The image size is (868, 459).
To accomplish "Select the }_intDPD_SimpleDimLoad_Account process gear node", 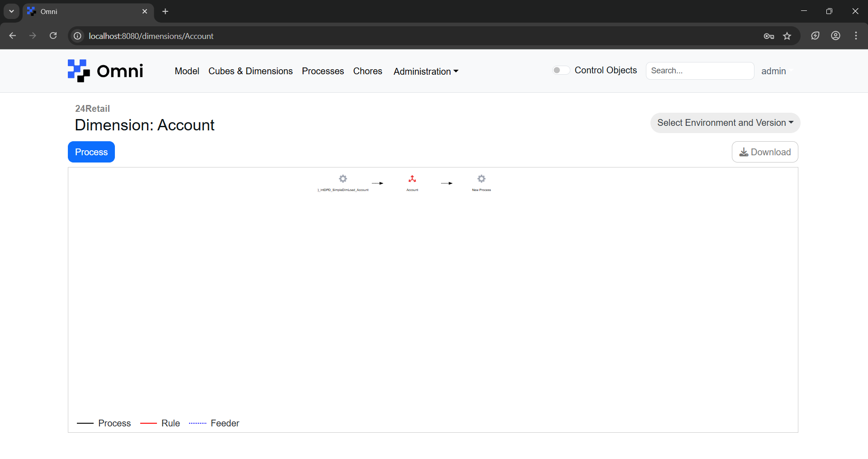I will click(343, 179).
